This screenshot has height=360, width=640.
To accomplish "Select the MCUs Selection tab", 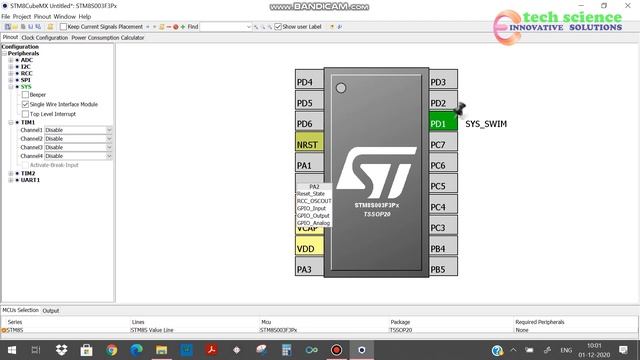I will point(20,310).
